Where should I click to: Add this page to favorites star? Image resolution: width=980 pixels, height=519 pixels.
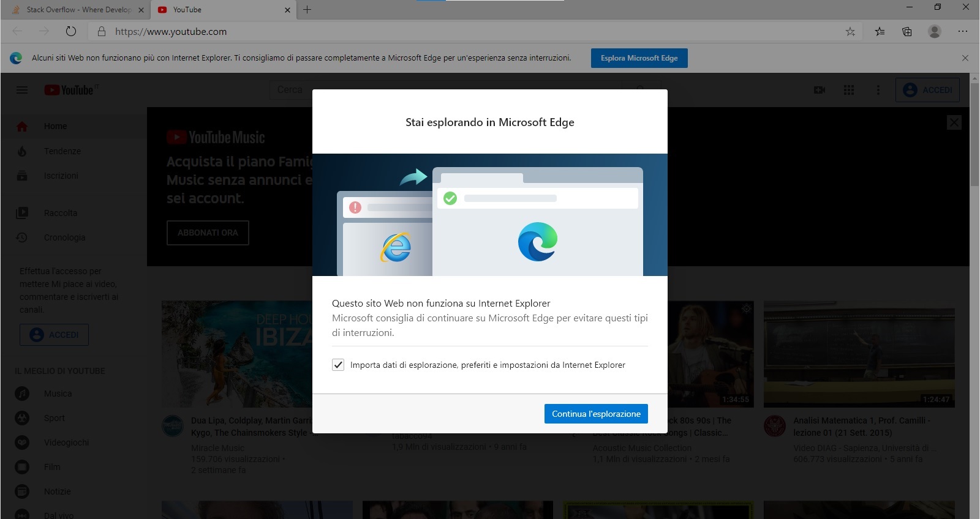coord(850,31)
